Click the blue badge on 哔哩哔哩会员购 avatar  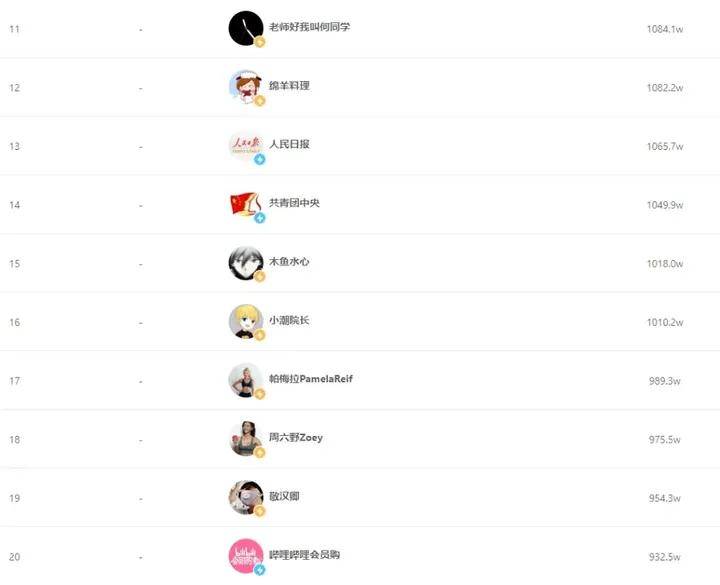260,570
